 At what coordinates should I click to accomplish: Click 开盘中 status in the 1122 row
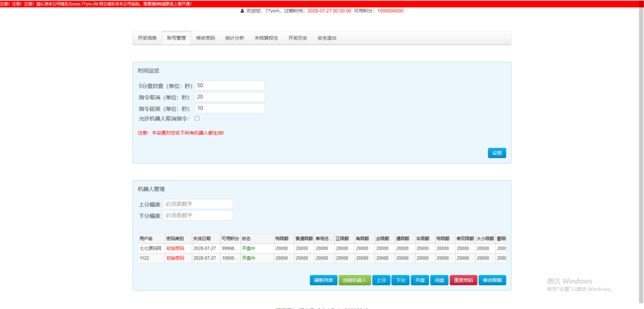tap(248, 258)
